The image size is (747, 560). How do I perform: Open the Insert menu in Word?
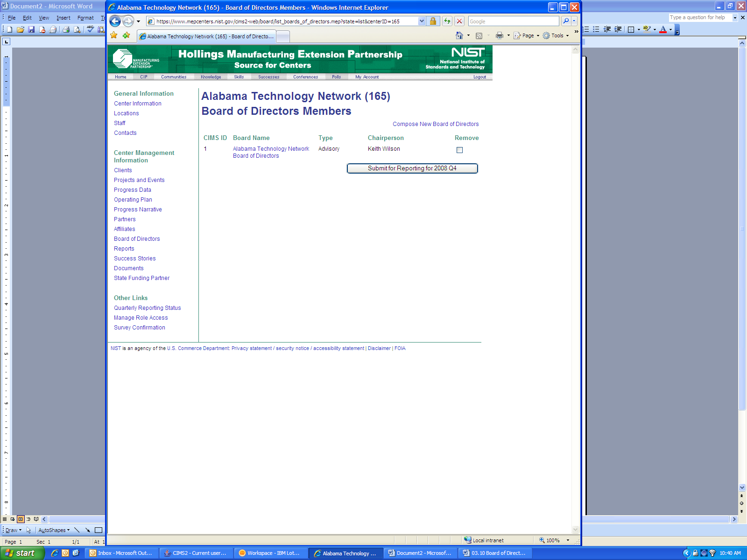[63, 18]
